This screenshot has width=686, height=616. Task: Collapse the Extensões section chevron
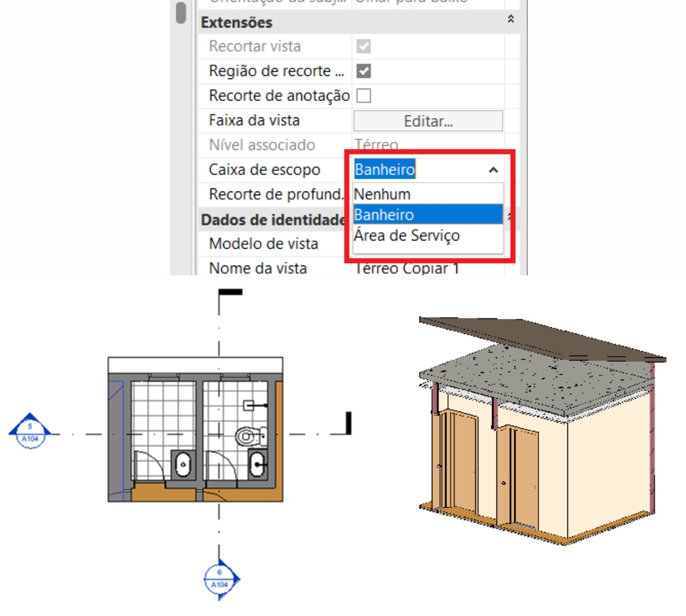pos(510,19)
